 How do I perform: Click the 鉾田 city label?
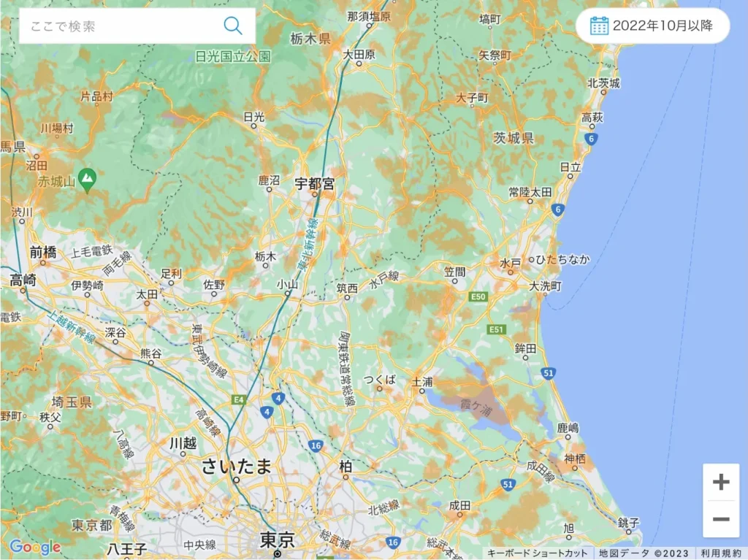pyautogui.click(x=525, y=348)
